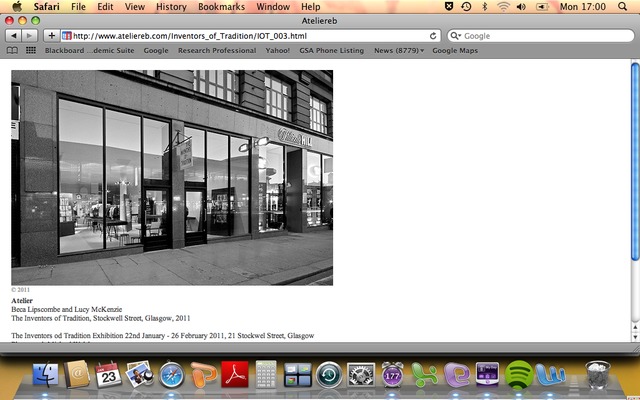Open the Trash in the dock
The width and height of the screenshot is (640, 400).
598,376
